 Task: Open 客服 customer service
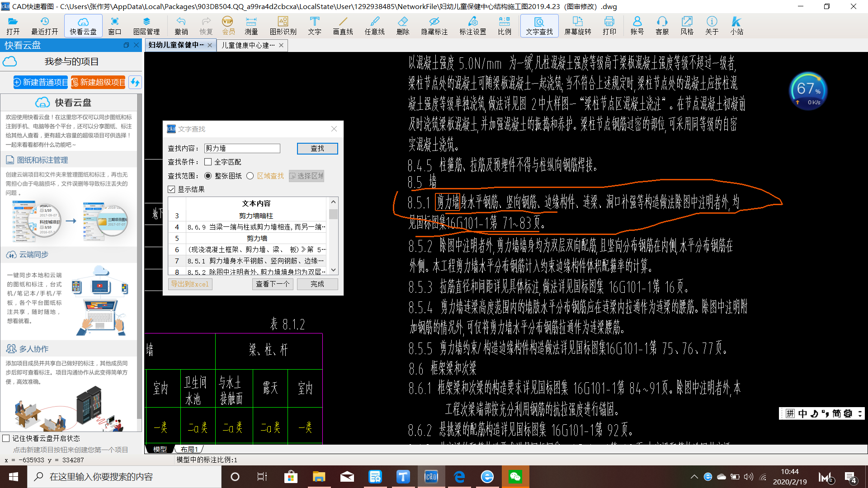(662, 26)
